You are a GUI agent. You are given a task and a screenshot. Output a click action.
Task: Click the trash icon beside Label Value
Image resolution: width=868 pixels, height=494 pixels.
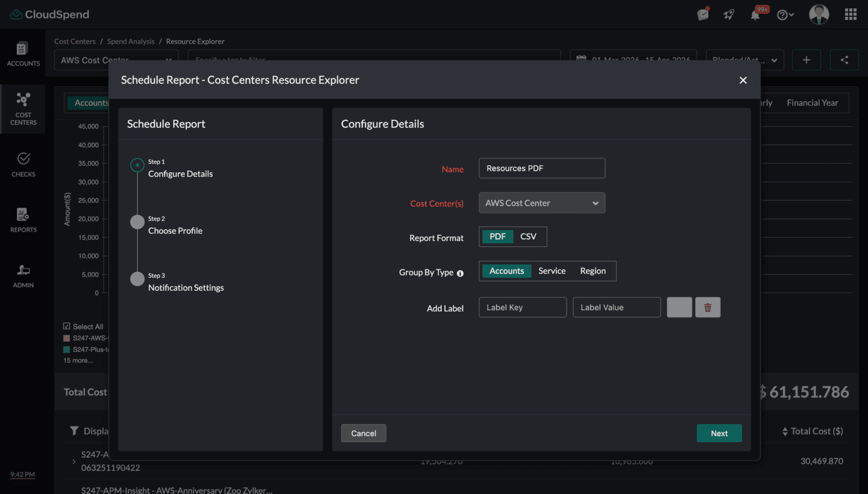(708, 307)
